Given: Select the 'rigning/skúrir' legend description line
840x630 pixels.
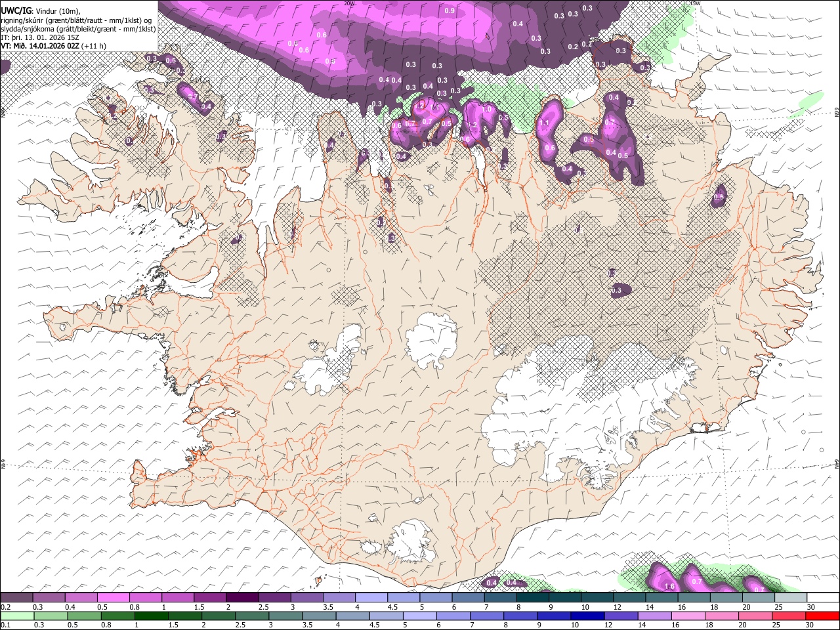Looking at the screenshot, I should [77, 20].
